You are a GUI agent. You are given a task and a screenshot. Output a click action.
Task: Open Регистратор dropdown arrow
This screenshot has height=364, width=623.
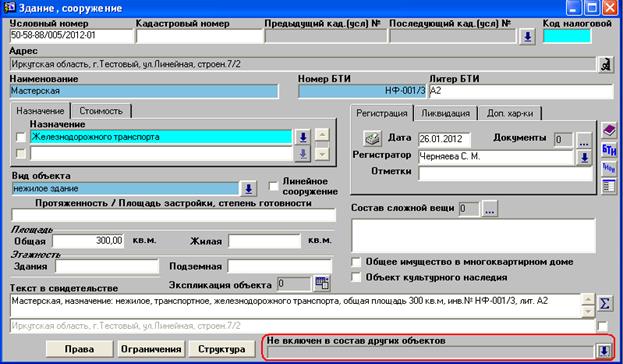coord(584,157)
